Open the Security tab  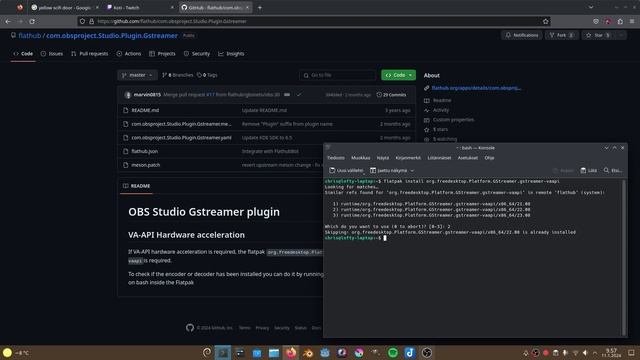(x=197, y=53)
